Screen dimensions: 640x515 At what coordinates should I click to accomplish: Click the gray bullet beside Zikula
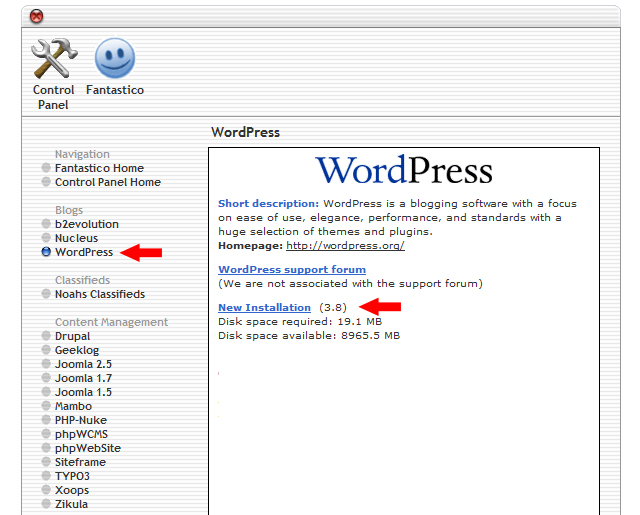[x=46, y=503]
